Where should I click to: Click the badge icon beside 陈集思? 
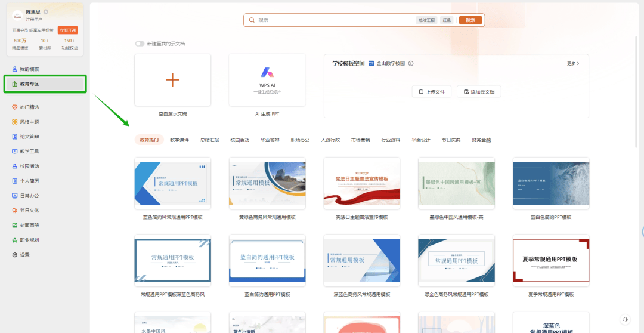(45, 12)
